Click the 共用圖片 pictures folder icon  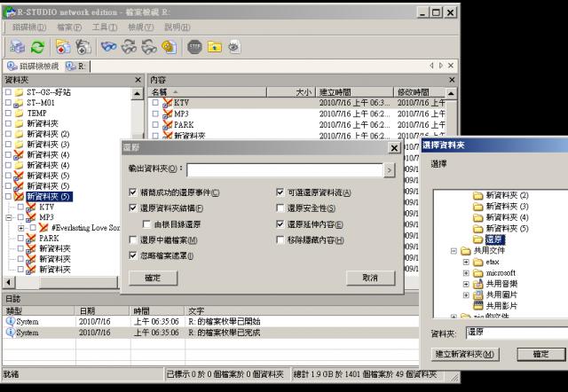point(478,294)
